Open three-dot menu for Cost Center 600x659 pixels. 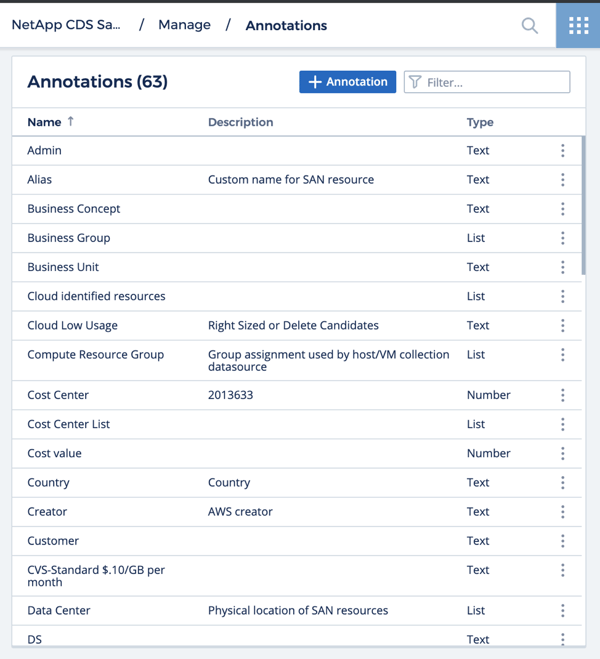(562, 395)
